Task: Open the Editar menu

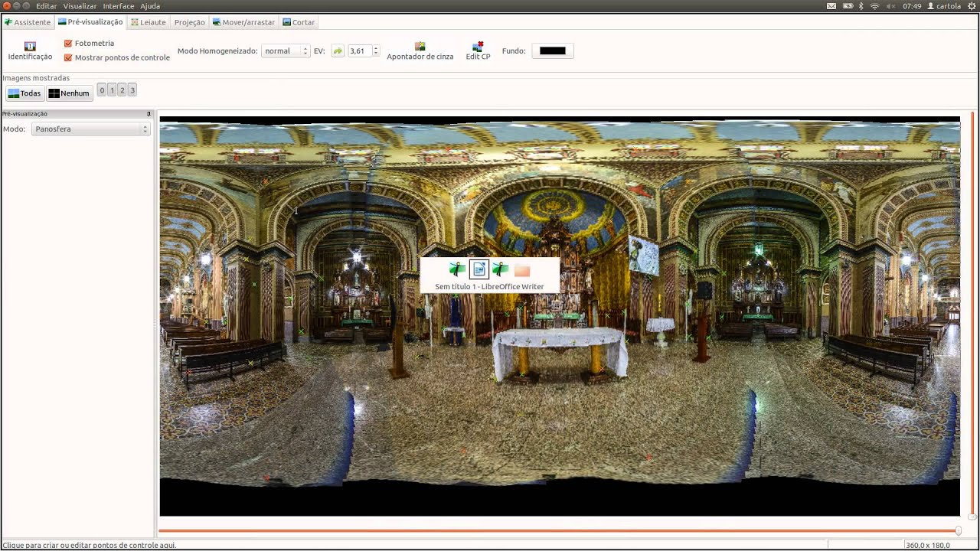Action: tap(46, 6)
